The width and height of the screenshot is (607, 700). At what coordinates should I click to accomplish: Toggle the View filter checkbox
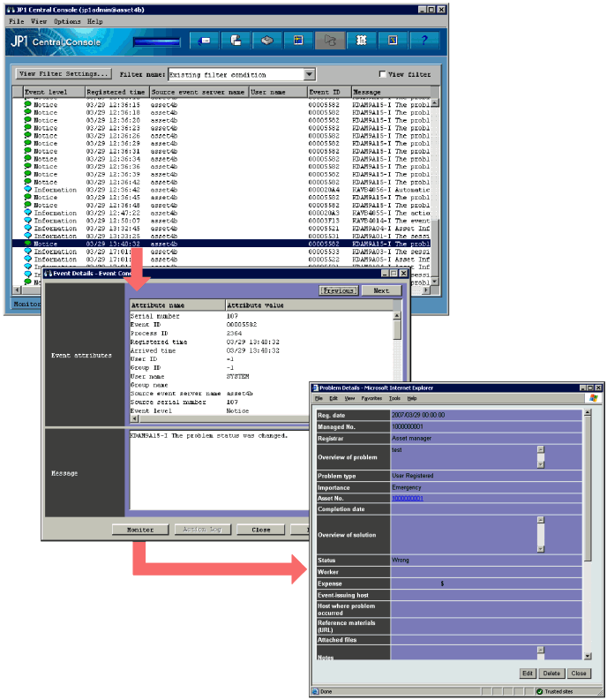tap(383, 74)
